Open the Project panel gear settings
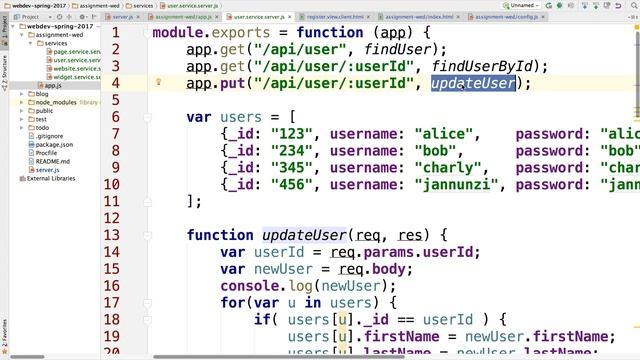 pos(82,17)
